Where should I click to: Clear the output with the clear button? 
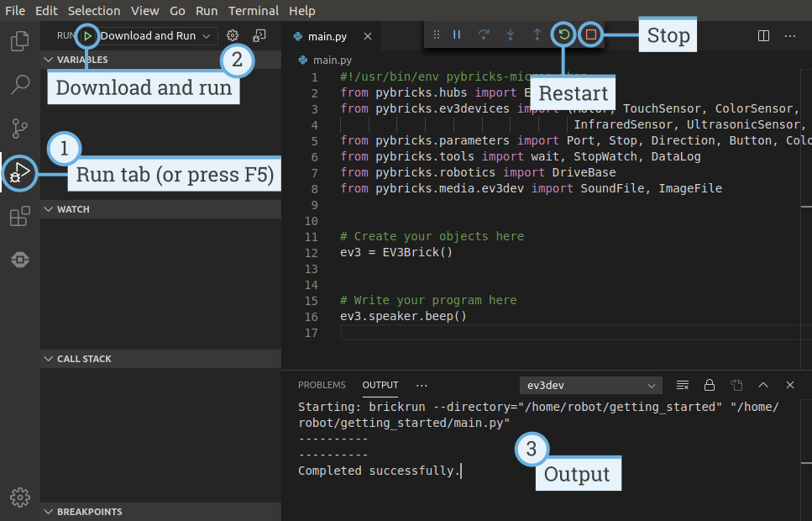pyautogui.click(x=683, y=385)
